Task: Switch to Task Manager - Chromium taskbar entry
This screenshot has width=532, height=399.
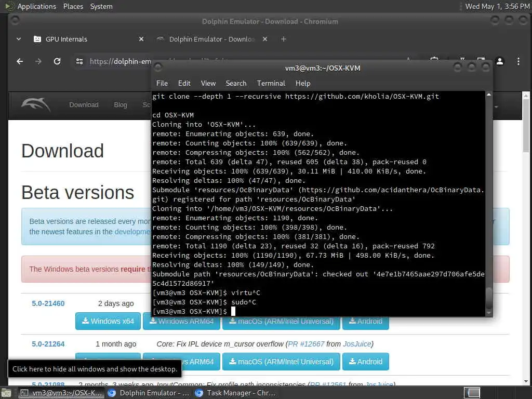Action: (x=236, y=393)
